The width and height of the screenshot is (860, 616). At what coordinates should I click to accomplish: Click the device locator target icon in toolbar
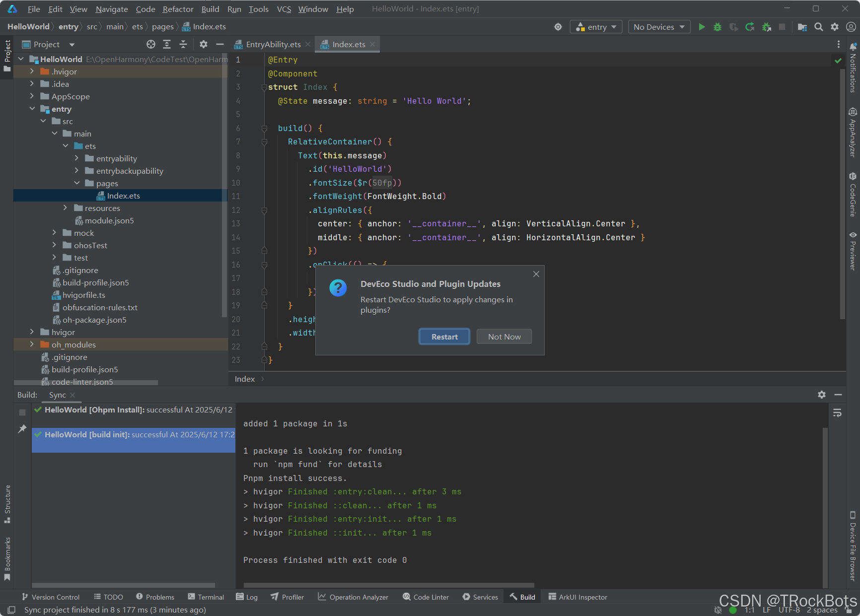point(558,27)
